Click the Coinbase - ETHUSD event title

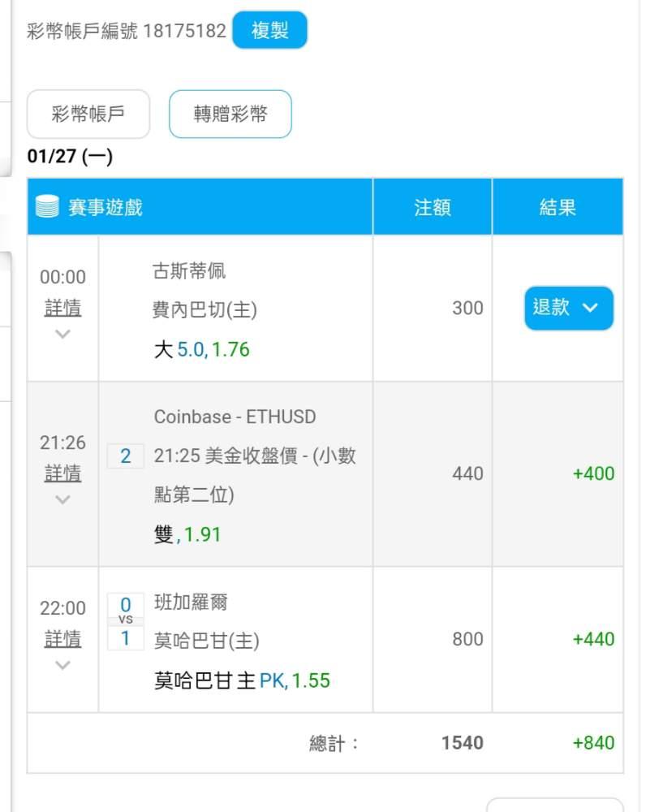[235, 417]
